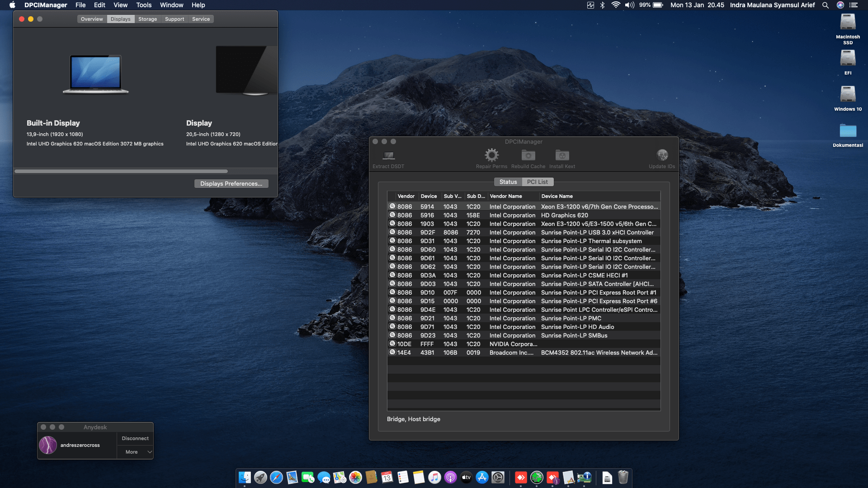This screenshot has width=868, height=488.
Task: Switch to the Status tab
Action: click(x=508, y=182)
